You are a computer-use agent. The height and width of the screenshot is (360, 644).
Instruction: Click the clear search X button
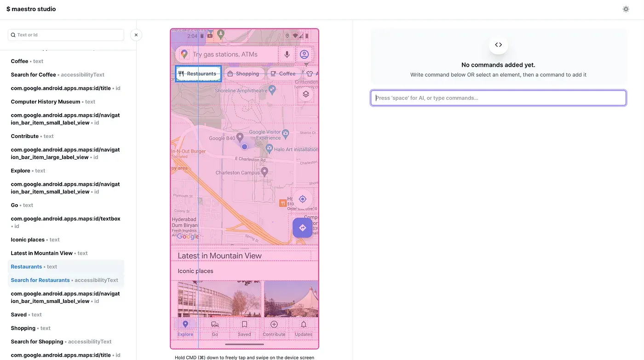point(136,35)
